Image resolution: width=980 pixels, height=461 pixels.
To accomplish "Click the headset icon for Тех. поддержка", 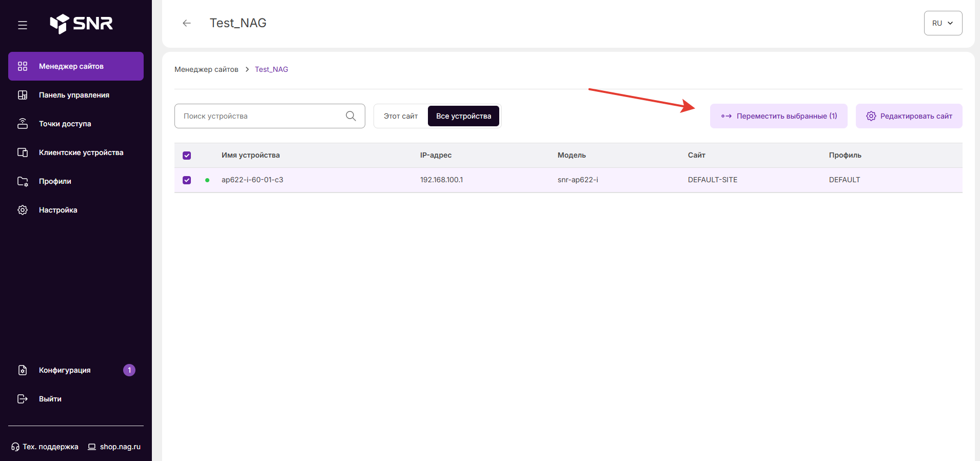I will click(15, 447).
